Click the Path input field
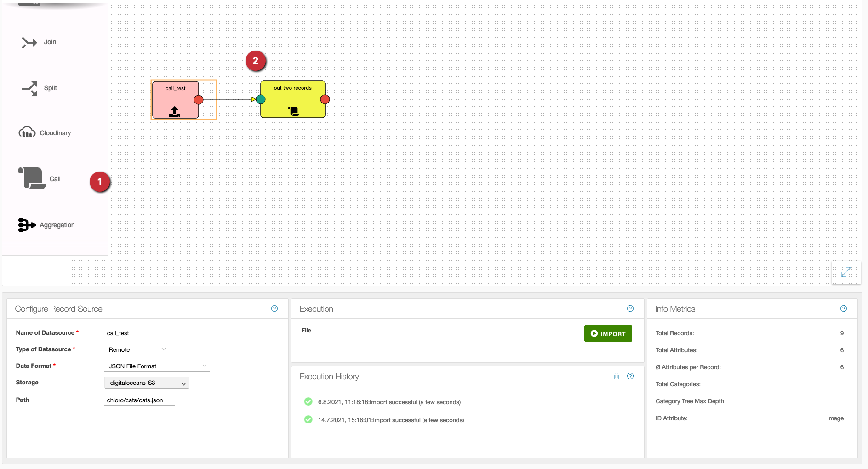868x469 pixels. [x=139, y=400]
